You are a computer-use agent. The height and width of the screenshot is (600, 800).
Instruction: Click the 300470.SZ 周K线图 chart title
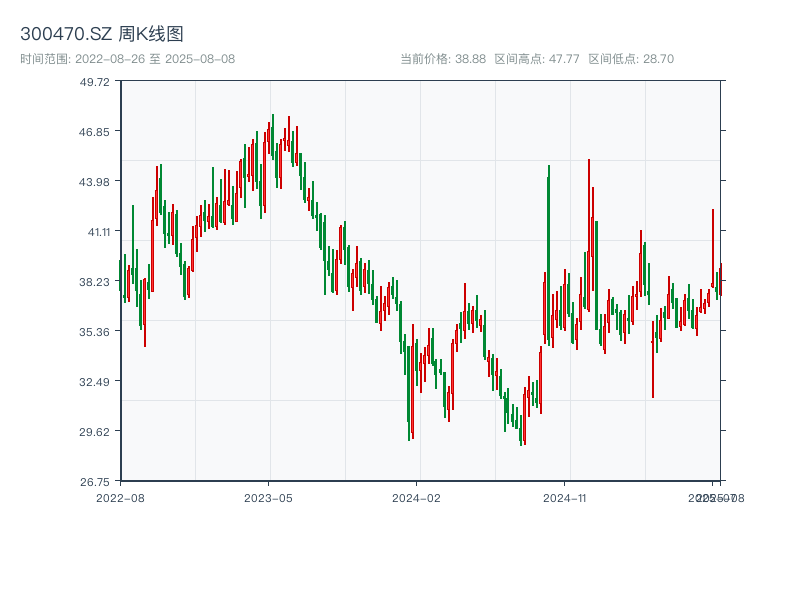tap(102, 34)
